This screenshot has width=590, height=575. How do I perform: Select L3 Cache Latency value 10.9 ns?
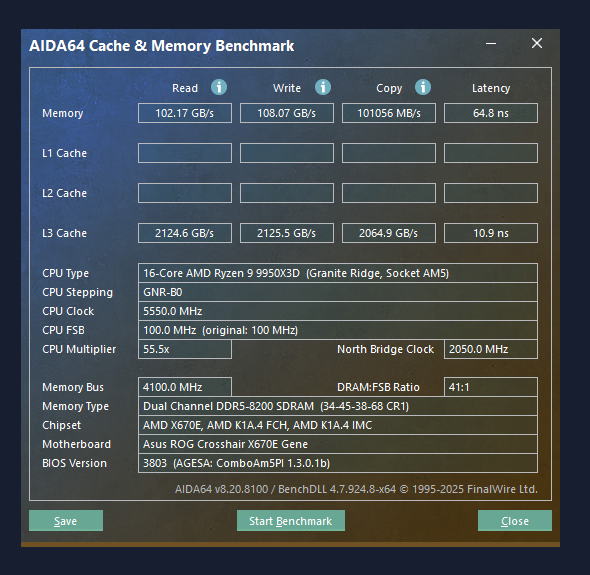pyautogui.click(x=491, y=233)
